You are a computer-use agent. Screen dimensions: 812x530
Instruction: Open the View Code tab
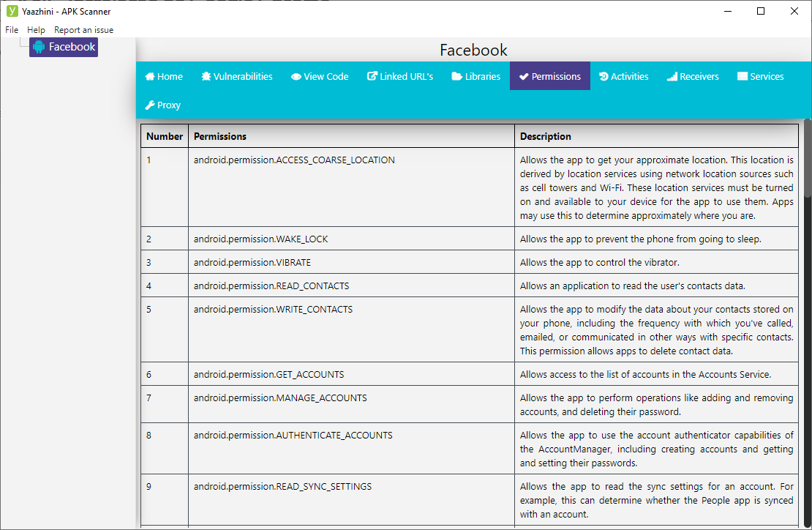pos(320,76)
